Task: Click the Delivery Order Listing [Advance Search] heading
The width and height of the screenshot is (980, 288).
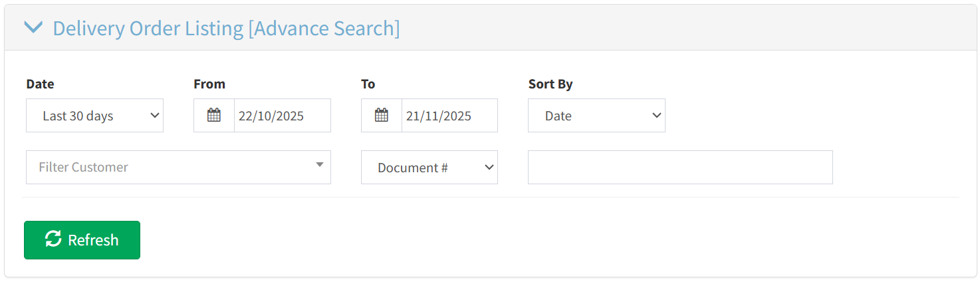Action: click(226, 29)
